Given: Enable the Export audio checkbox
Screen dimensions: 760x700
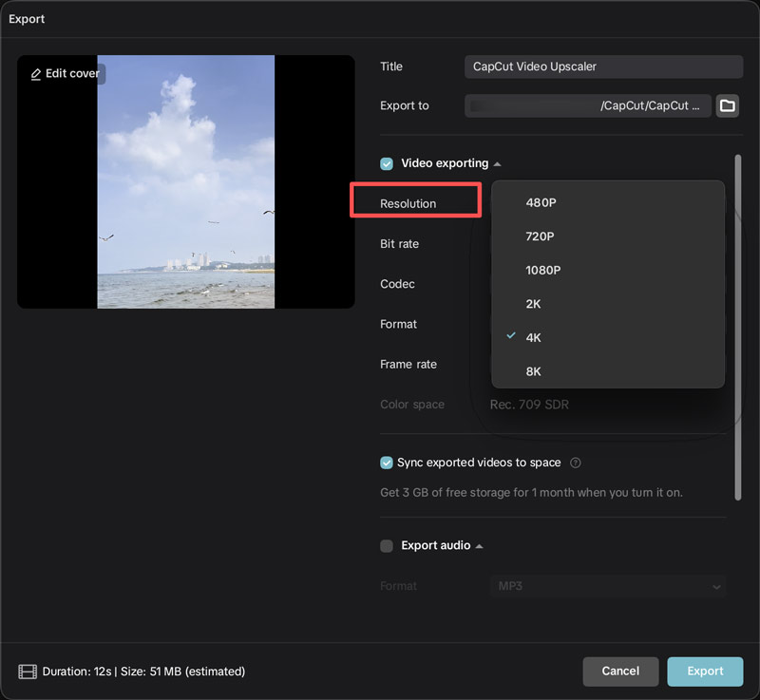Looking at the screenshot, I should 387,545.
